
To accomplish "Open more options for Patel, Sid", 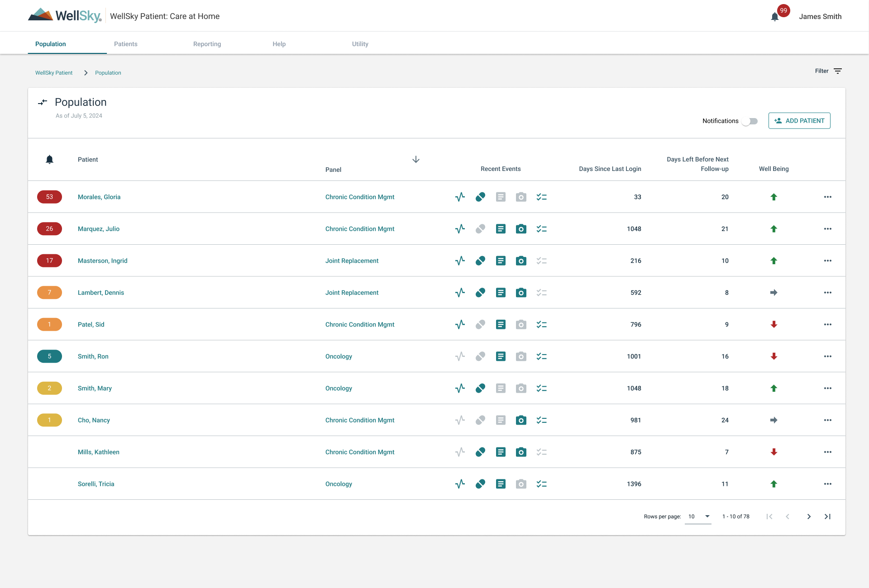I will click(828, 324).
